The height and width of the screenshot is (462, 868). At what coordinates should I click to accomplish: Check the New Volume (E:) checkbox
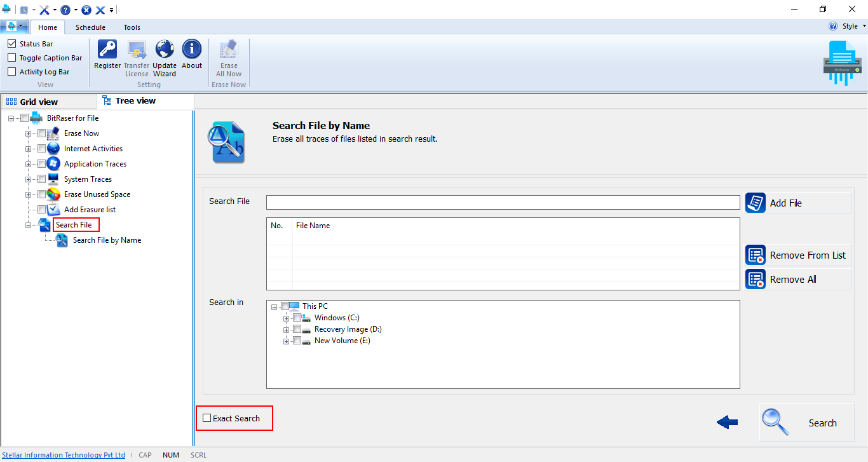click(297, 341)
